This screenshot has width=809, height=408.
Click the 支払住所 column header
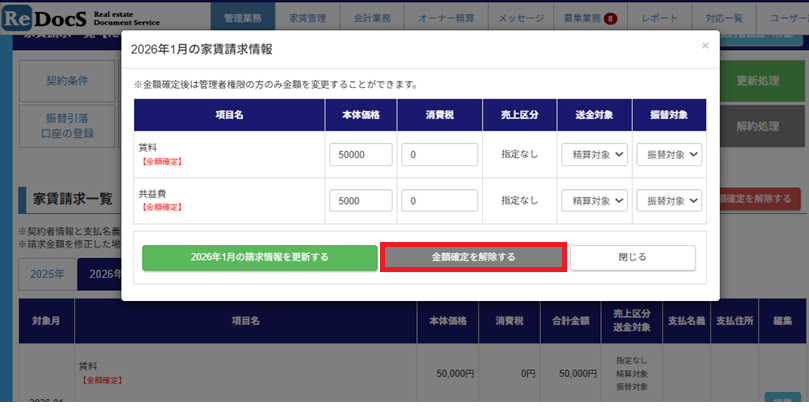click(735, 321)
